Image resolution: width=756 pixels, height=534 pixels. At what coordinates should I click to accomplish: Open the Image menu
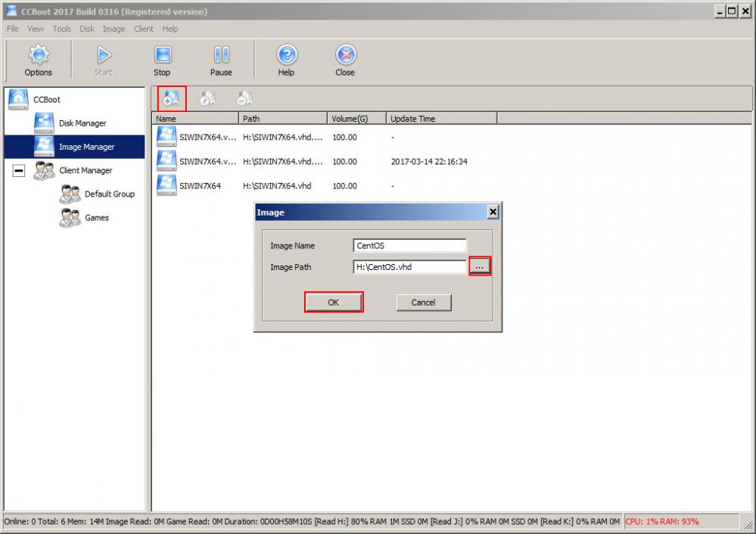click(114, 29)
